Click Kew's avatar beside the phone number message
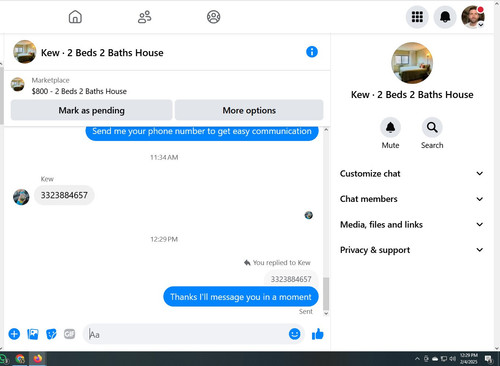The height and width of the screenshot is (366, 500). pos(21,197)
